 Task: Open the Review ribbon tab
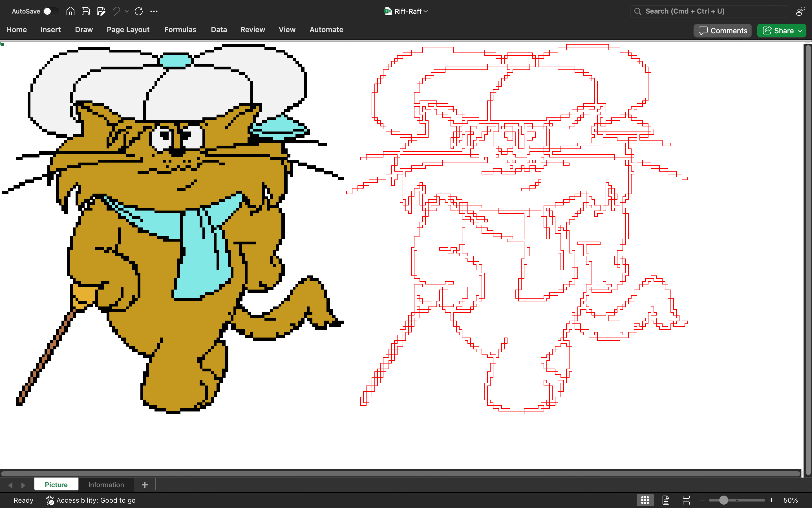point(253,30)
